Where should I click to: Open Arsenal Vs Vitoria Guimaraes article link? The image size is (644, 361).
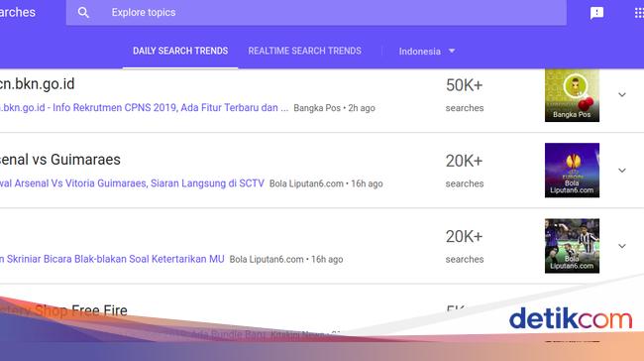(x=132, y=183)
